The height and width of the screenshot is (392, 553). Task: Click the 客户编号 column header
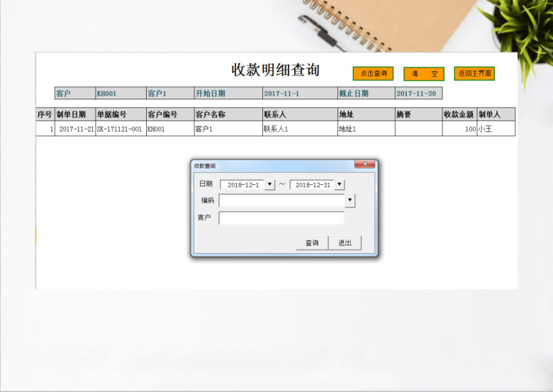tap(170, 114)
